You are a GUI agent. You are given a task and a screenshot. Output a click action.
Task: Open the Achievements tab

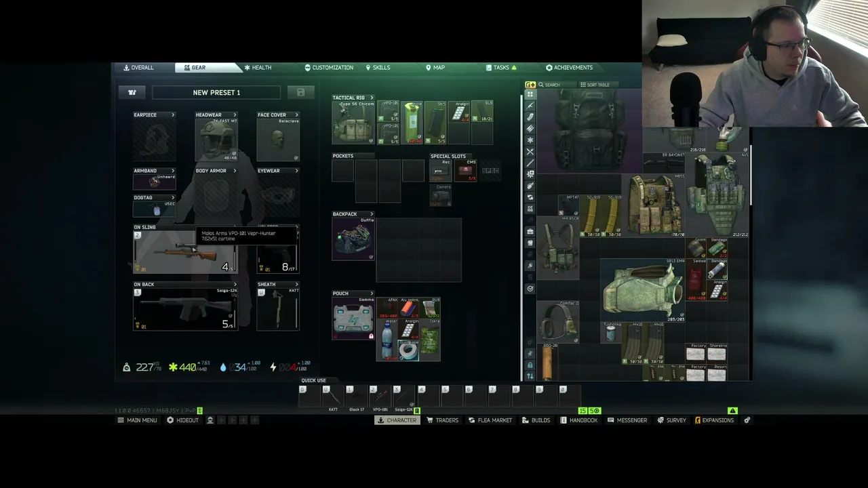570,68
